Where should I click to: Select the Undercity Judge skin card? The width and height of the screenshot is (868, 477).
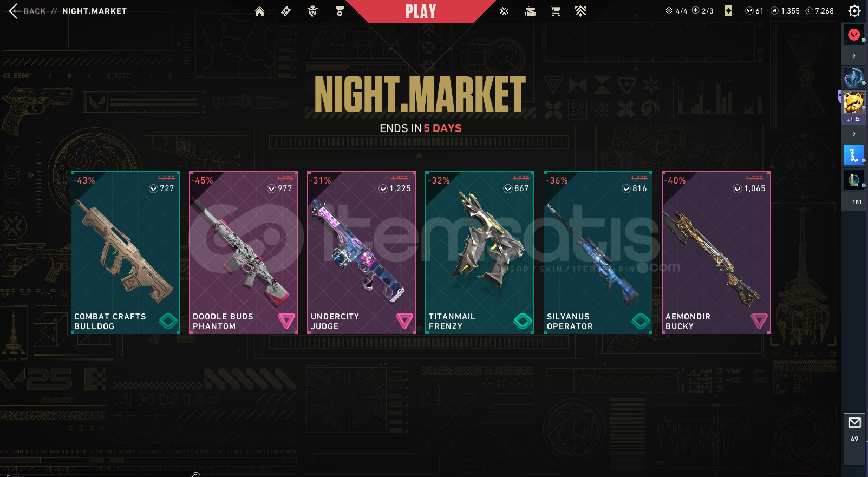point(362,252)
